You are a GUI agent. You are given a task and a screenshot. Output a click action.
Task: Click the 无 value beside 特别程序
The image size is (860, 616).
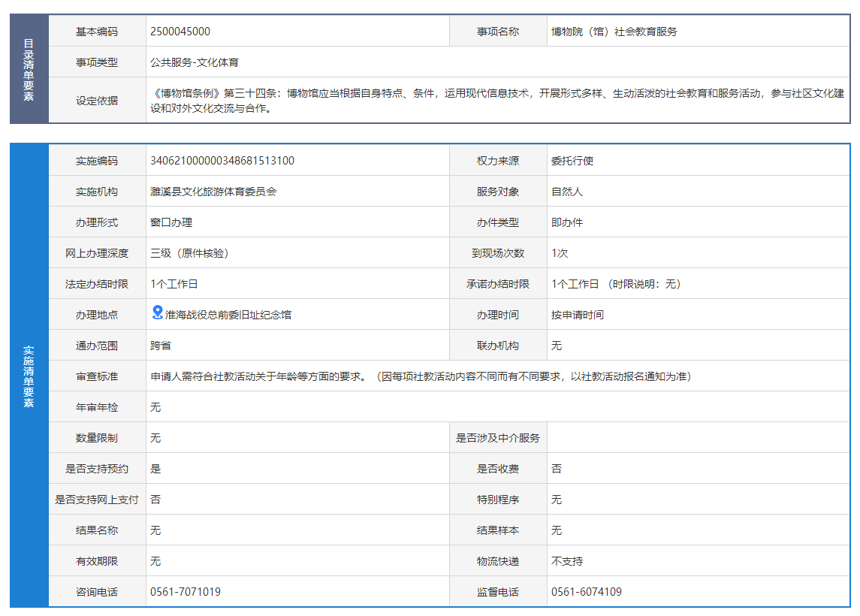(557, 499)
